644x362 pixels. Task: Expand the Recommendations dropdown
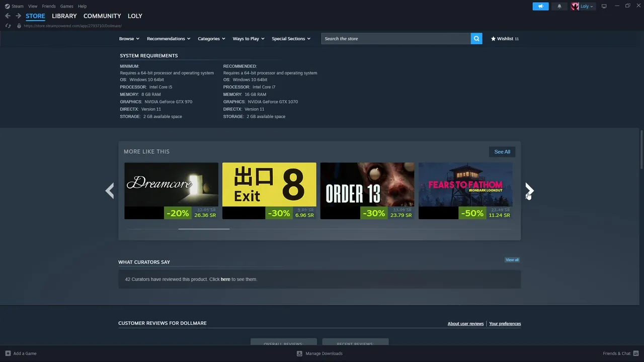(169, 39)
